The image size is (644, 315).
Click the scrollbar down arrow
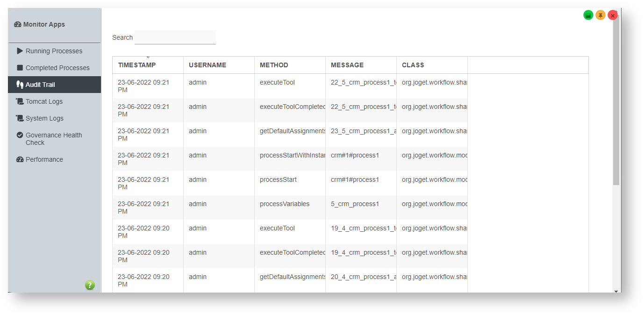tap(616, 291)
